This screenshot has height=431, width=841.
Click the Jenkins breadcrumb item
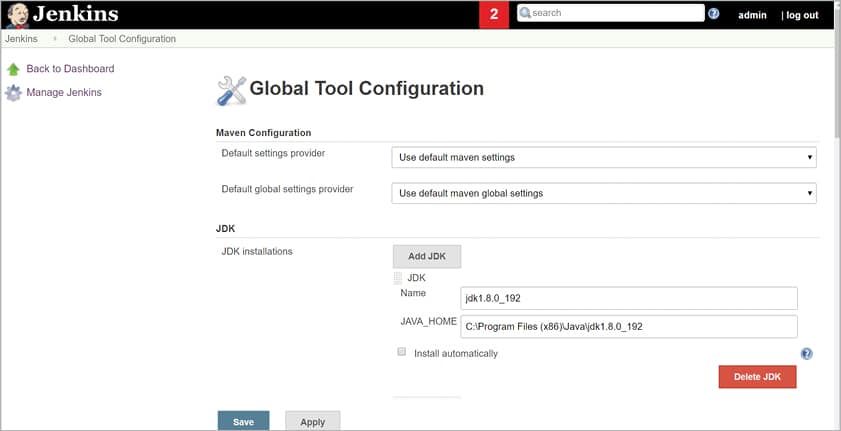pos(21,39)
